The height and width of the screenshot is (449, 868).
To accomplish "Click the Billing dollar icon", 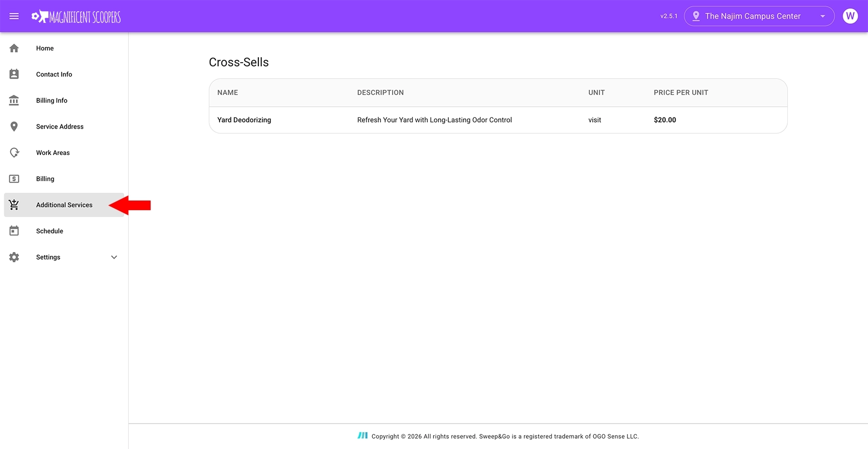I will click(14, 179).
